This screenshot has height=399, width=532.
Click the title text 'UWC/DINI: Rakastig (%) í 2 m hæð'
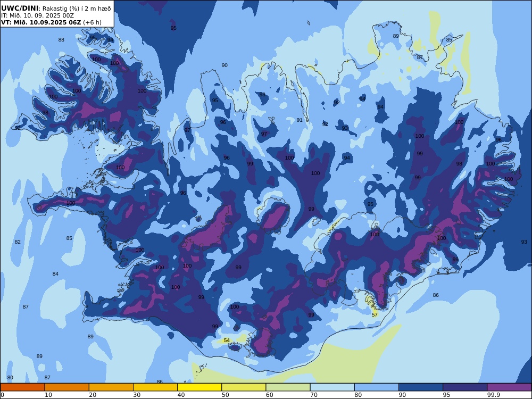(56, 9)
